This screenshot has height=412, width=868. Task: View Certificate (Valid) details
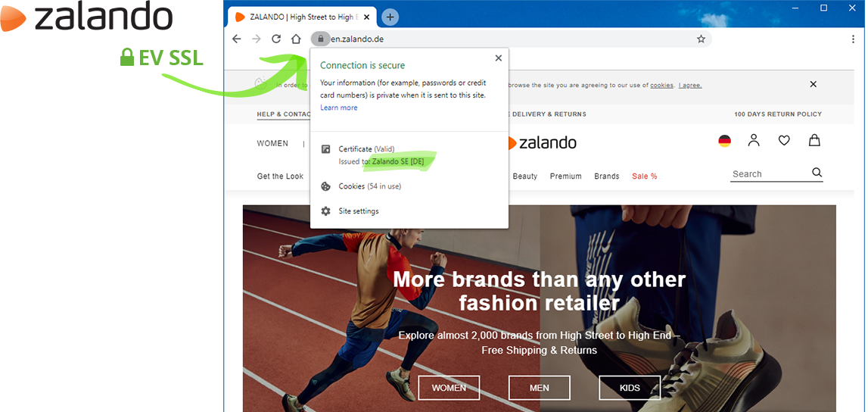pos(366,149)
